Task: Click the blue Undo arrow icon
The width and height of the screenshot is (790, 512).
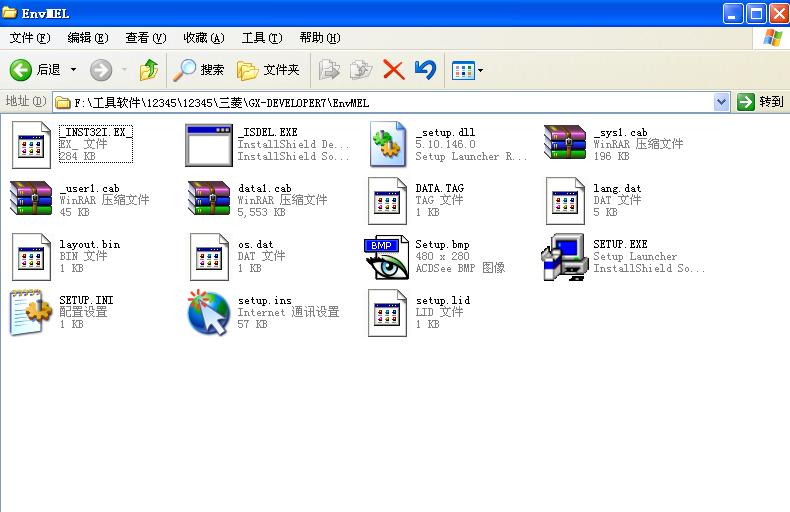Action: (x=425, y=70)
